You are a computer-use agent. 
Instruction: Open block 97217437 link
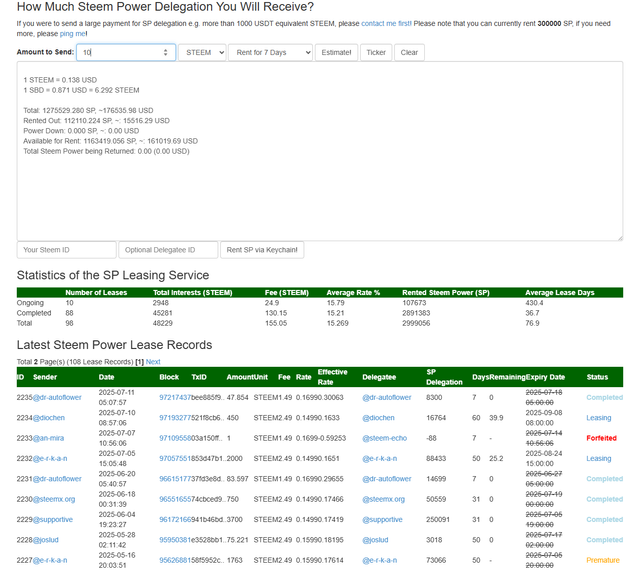(175, 397)
